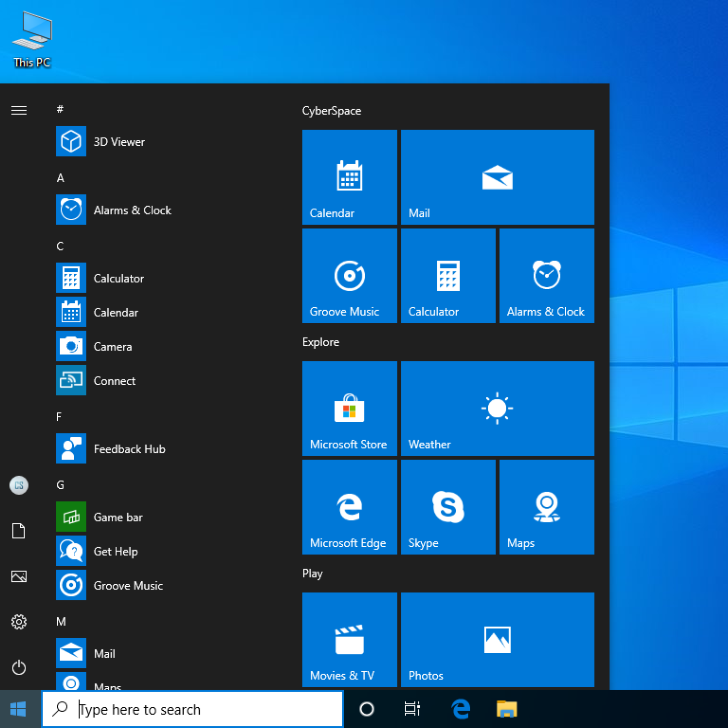The width and height of the screenshot is (728, 728).
Task: Select Connect in the app list
Action: (115, 381)
